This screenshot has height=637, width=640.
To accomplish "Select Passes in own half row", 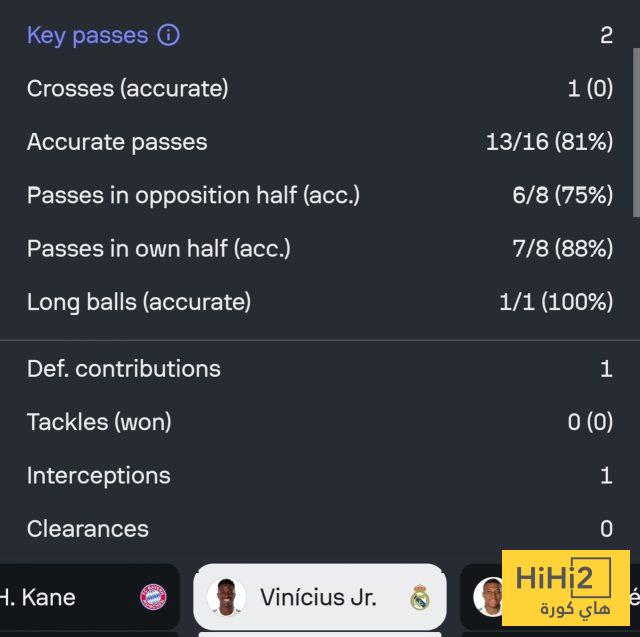I will tap(320, 248).
